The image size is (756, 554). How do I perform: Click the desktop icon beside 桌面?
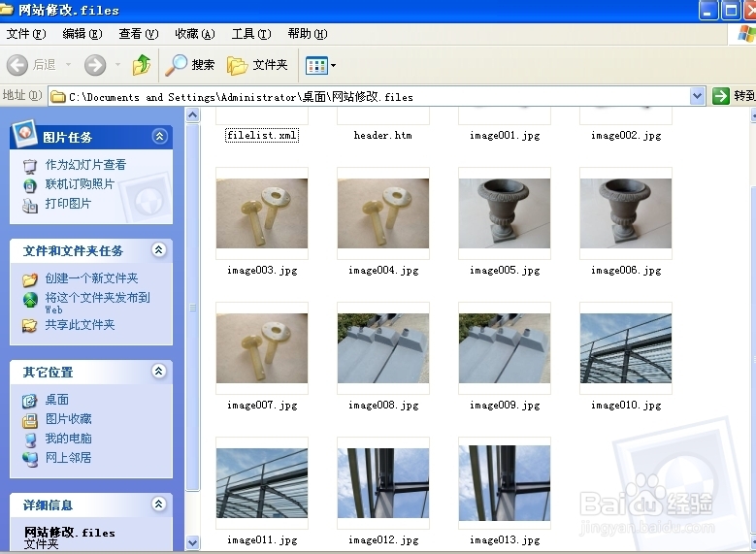coord(30,401)
